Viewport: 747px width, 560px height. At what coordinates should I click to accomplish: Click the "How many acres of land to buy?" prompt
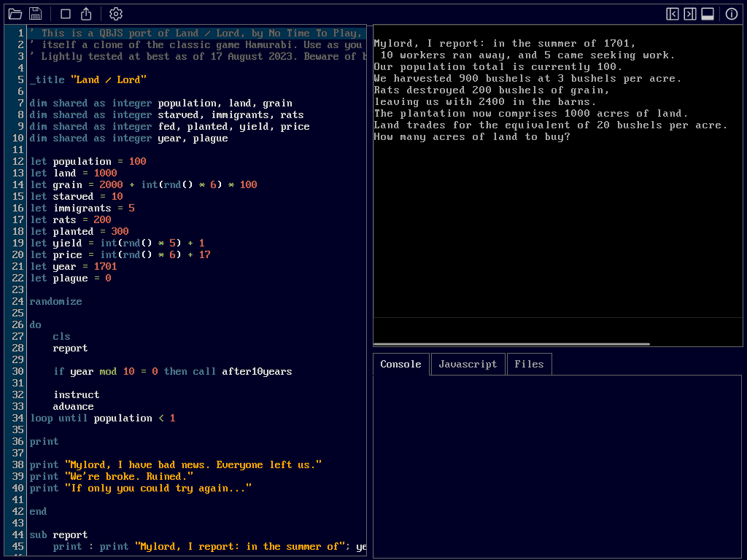pyautogui.click(x=472, y=136)
